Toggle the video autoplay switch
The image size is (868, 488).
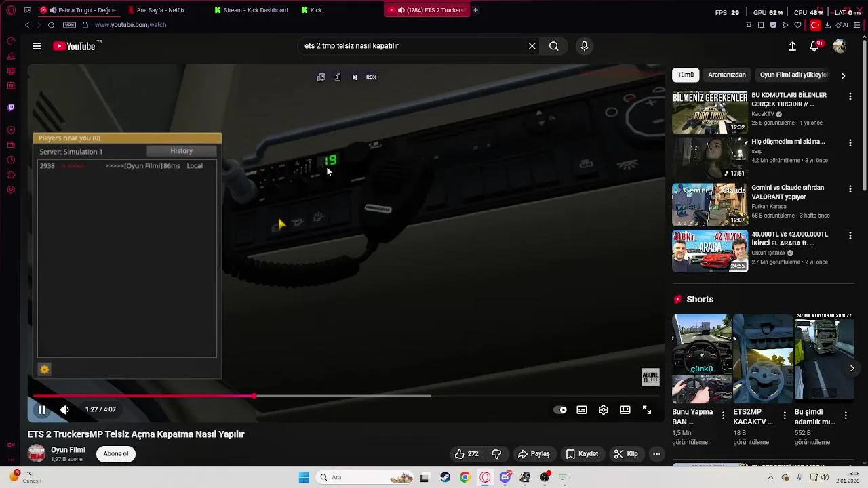[560, 409]
